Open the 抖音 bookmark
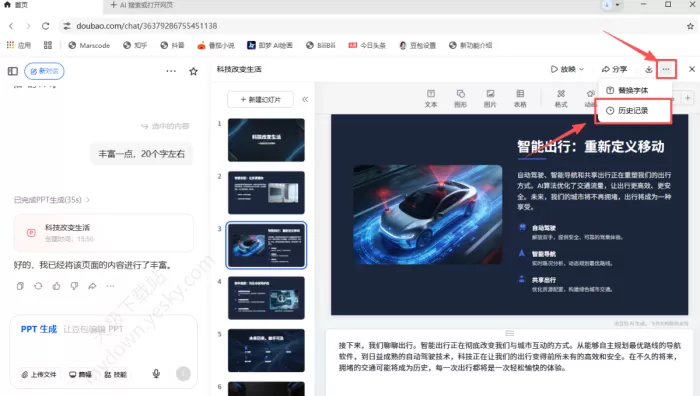Image resolution: width=700 pixels, height=396 pixels. tap(172, 45)
